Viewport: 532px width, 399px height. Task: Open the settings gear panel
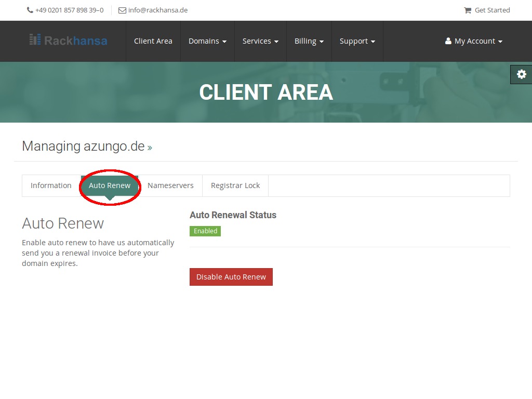521,74
